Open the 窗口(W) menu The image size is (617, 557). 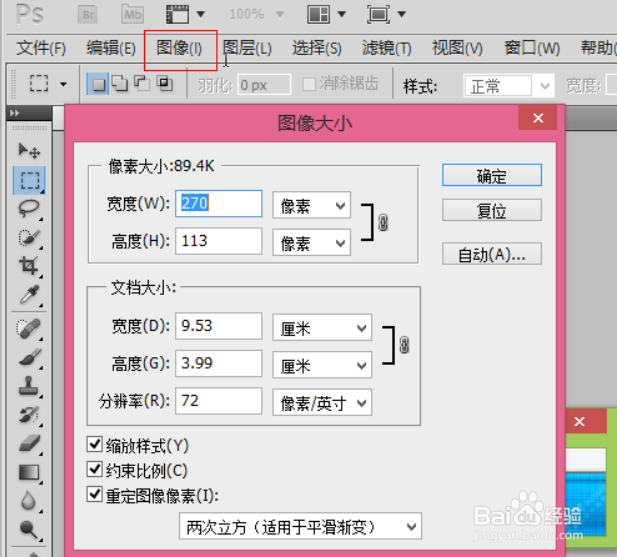(532, 48)
